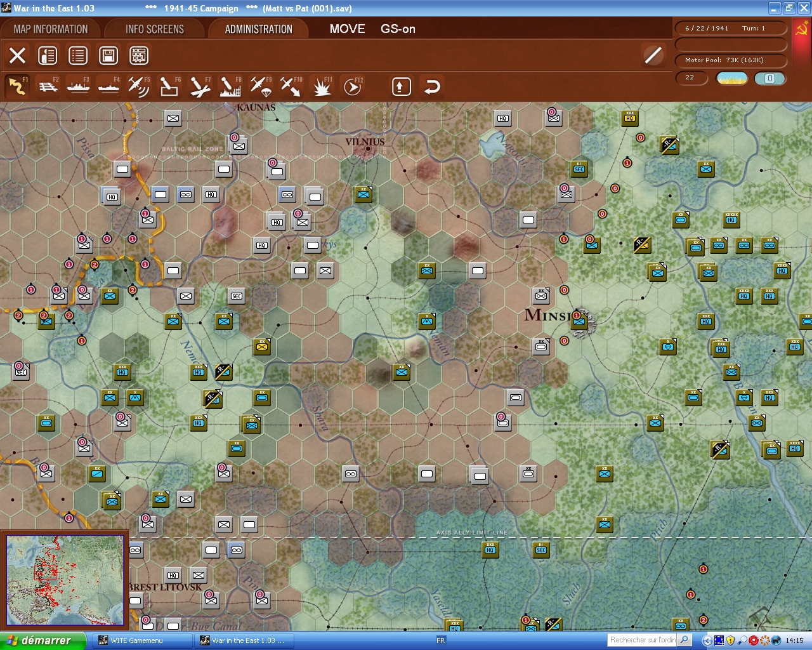Viewport: 812px width, 650px height.
Task: Click the Rechercher search field
Action: (x=643, y=640)
